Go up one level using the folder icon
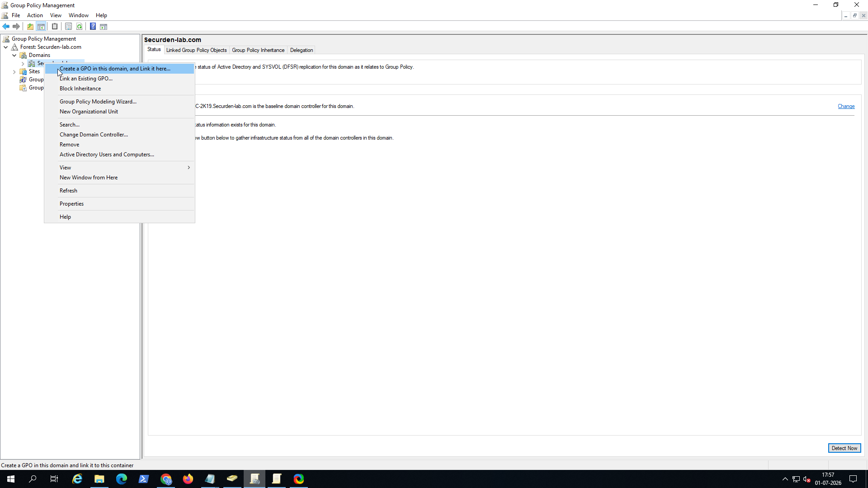The width and height of the screenshot is (868, 488). click(30, 27)
